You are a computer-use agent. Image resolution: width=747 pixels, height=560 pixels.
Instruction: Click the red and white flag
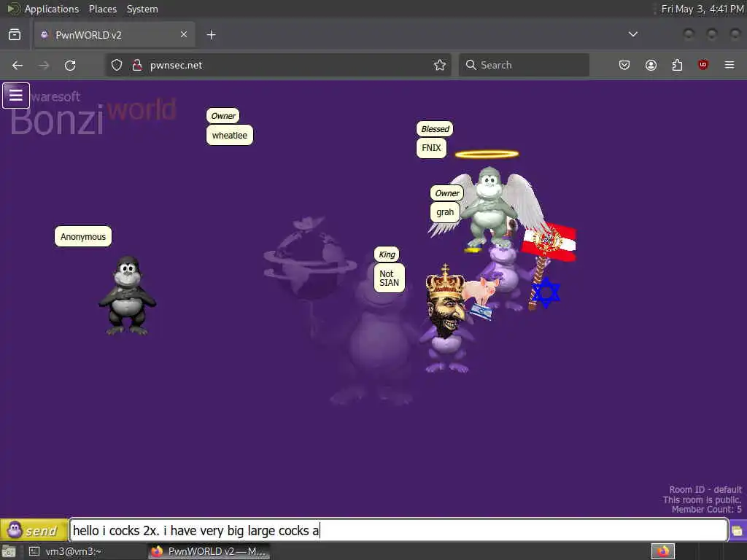[549, 243]
